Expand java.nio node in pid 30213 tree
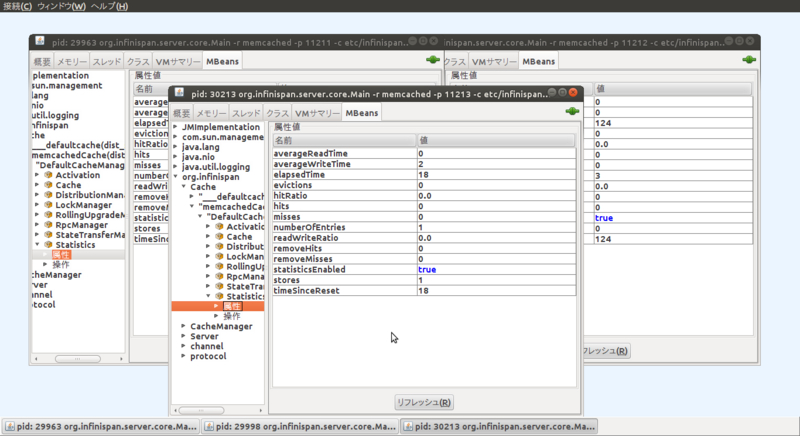Viewport: 800px width, 436px height. point(175,157)
